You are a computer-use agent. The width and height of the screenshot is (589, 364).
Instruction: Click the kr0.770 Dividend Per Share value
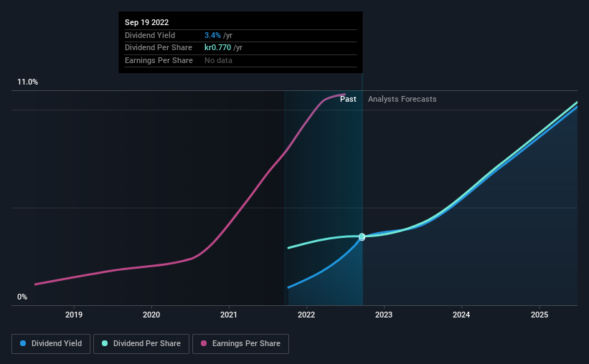(218, 48)
